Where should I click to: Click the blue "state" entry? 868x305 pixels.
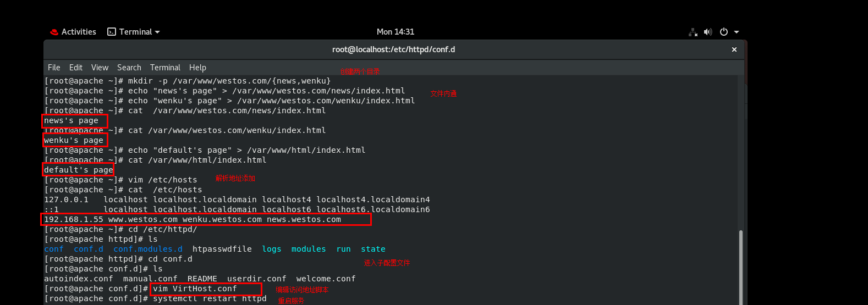click(373, 249)
